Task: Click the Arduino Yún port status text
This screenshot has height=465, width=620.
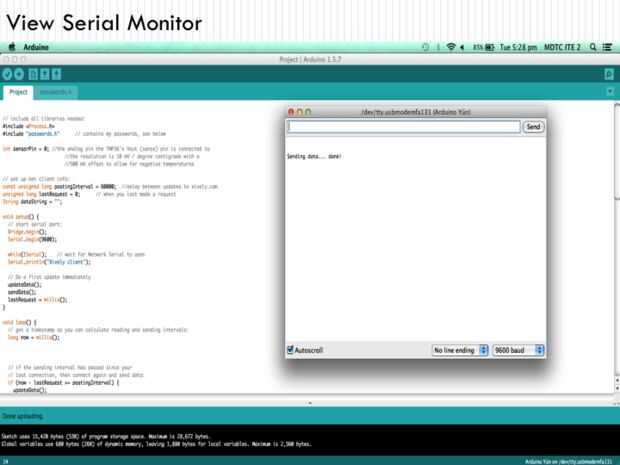Action: (569, 461)
